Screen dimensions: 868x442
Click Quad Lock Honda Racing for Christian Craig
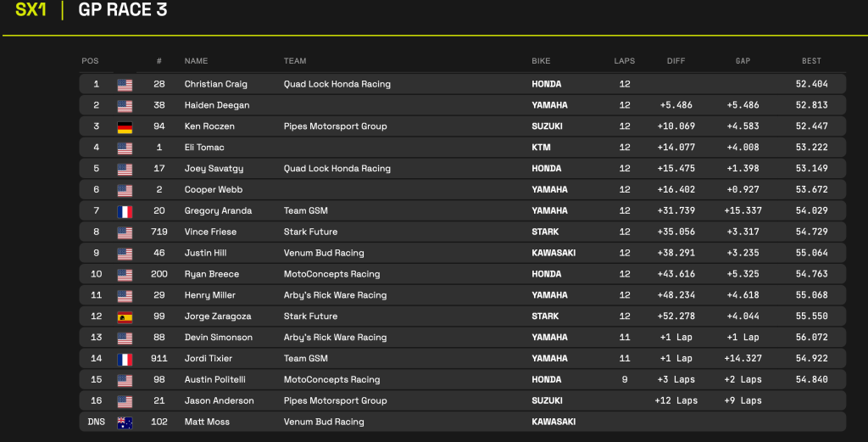pos(337,84)
